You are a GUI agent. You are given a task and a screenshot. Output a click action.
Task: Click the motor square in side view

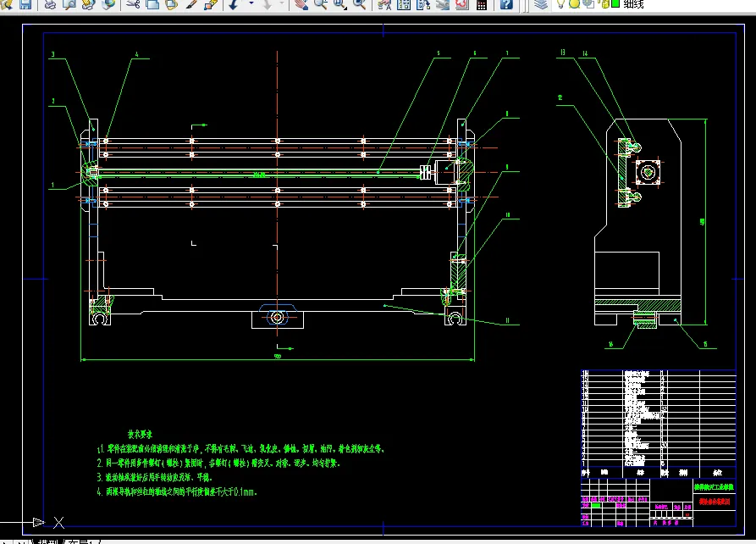coord(647,171)
